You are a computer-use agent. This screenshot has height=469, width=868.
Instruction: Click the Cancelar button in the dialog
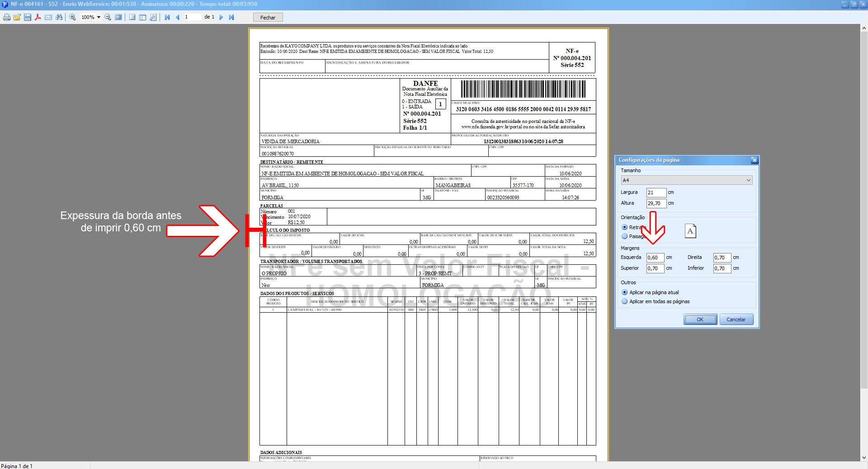[x=736, y=319]
